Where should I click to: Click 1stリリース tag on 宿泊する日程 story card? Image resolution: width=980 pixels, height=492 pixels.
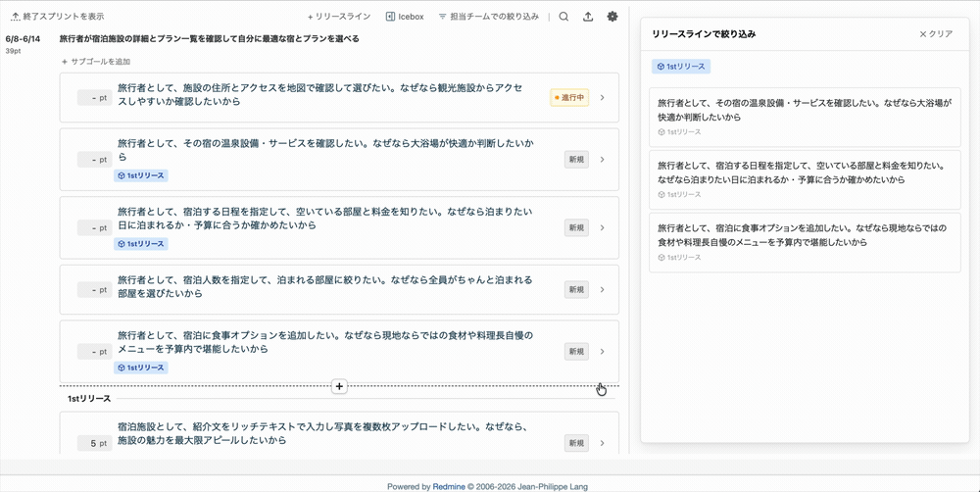(x=141, y=244)
